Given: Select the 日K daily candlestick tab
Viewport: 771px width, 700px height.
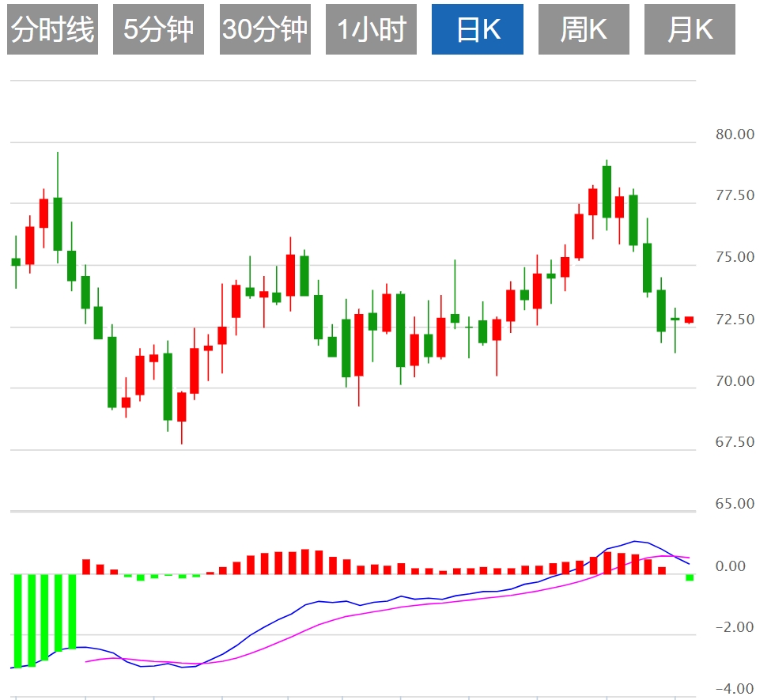Looking at the screenshot, I should pos(478,29).
